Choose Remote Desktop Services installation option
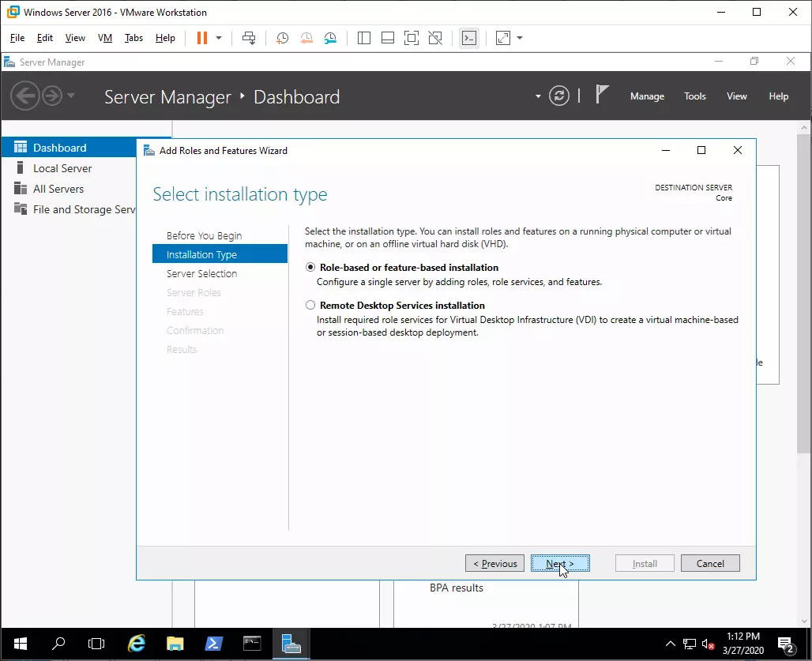This screenshot has width=812, height=661. click(311, 306)
